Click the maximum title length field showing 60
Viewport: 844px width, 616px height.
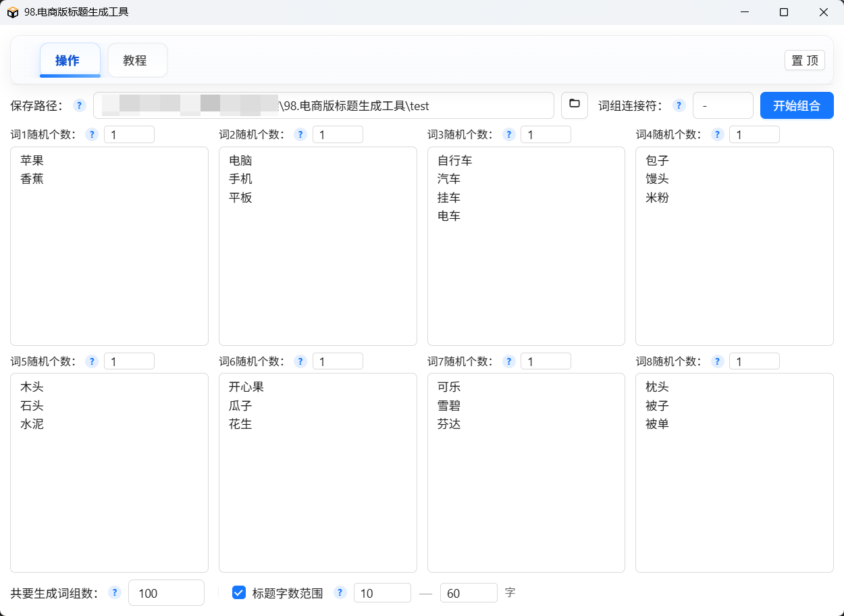tap(468, 593)
